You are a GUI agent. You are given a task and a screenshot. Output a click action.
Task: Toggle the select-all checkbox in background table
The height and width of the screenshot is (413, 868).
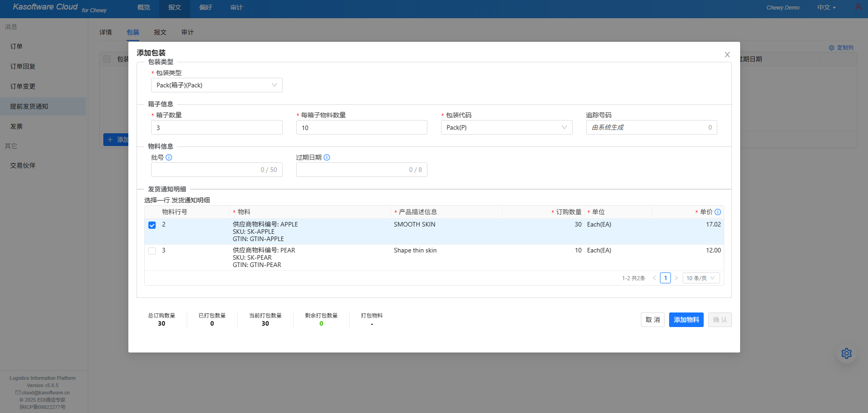click(x=107, y=59)
